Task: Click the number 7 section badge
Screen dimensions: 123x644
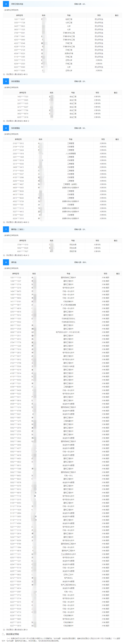Action: [6, 229]
